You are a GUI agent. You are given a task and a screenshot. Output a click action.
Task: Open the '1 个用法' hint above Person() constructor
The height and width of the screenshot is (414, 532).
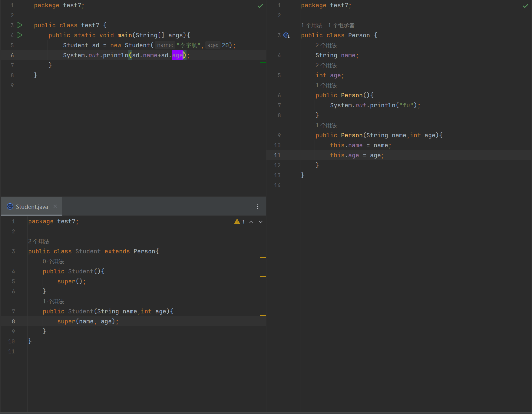pyautogui.click(x=326, y=85)
